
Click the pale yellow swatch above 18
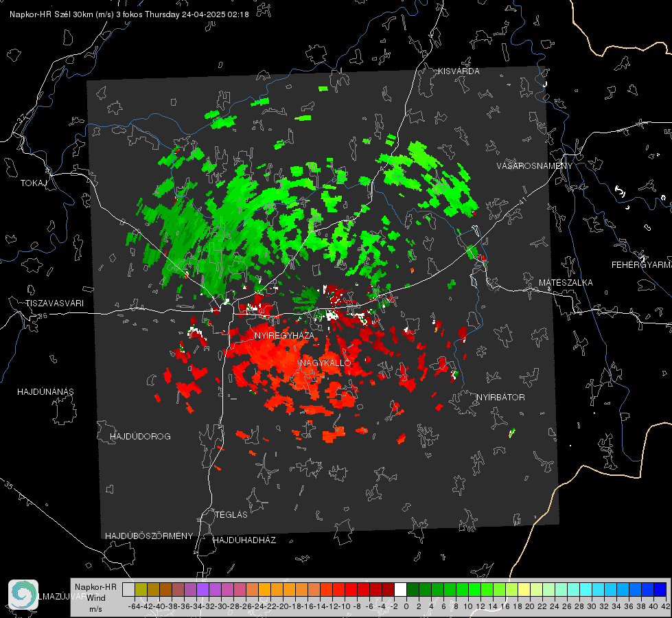[x=524, y=589]
